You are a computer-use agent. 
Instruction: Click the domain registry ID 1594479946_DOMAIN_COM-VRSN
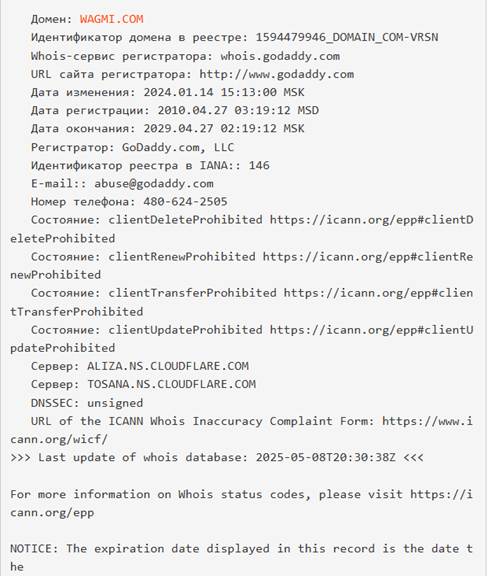[347, 37]
